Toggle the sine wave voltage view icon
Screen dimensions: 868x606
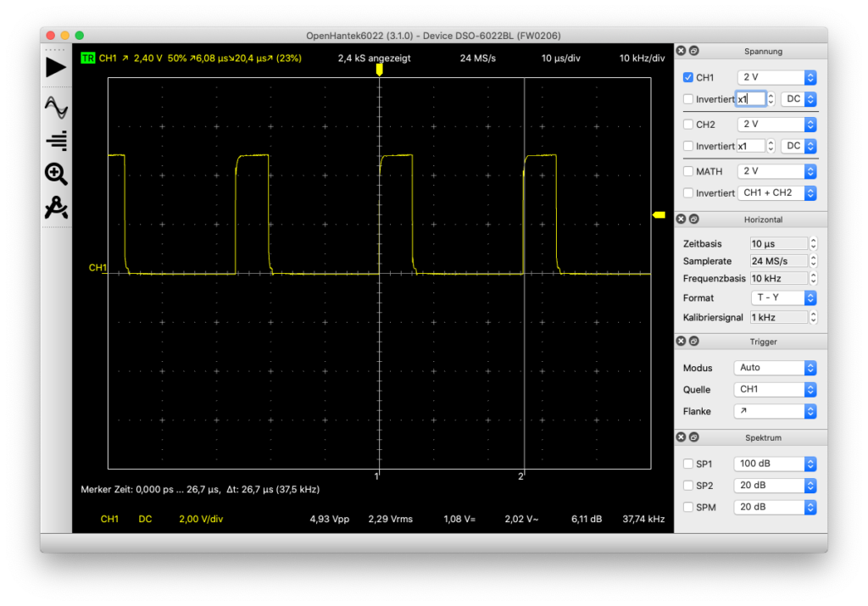(x=56, y=108)
